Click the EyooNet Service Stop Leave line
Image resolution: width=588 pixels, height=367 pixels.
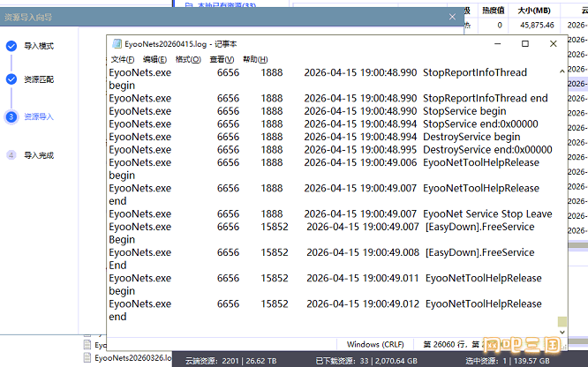click(330, 213)
